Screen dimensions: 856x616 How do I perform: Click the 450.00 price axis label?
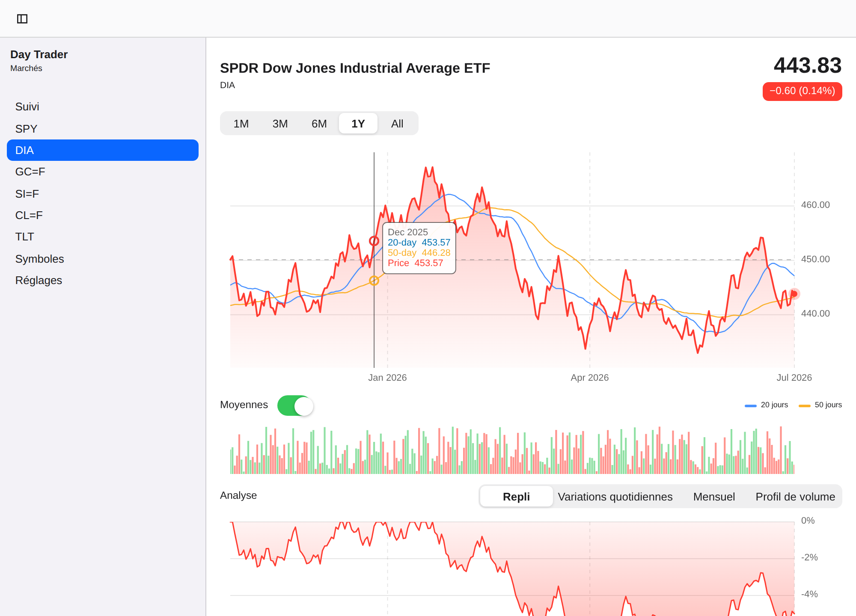tap(815, 259)
